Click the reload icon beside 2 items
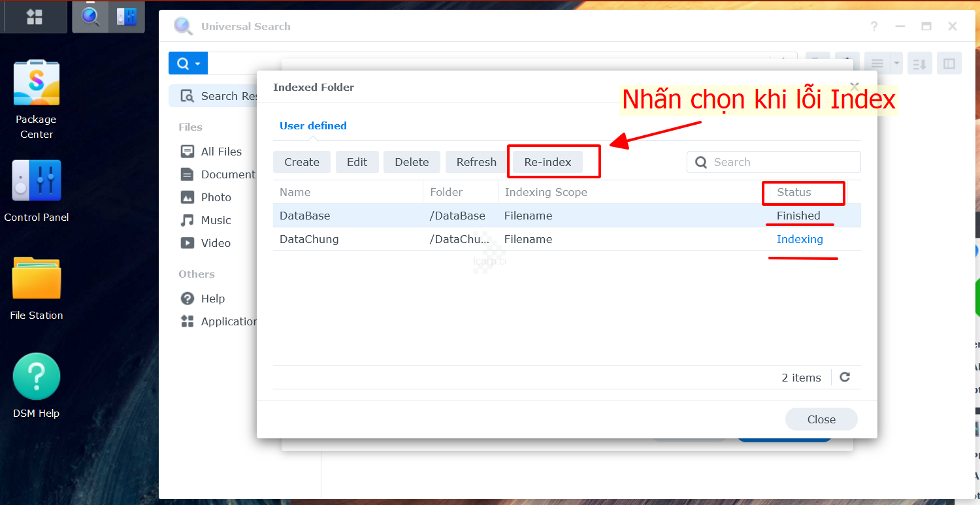Viewport: 980px width, 505px height. (845, 377)
